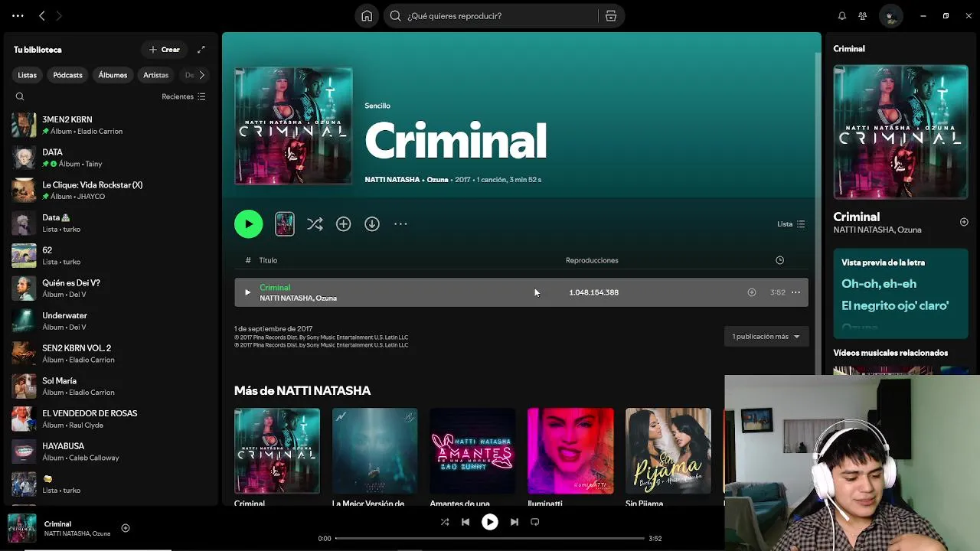Open the Sin Pijama card

pos(668,458)
